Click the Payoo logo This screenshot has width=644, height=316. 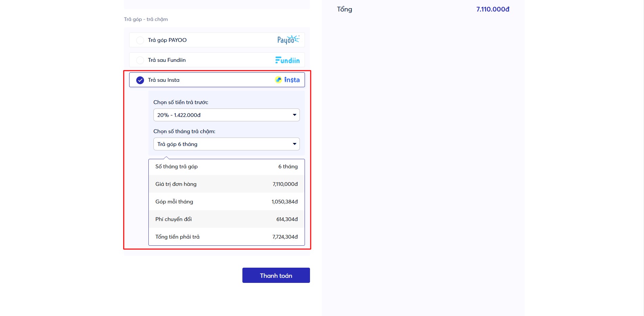pos(288,40)
